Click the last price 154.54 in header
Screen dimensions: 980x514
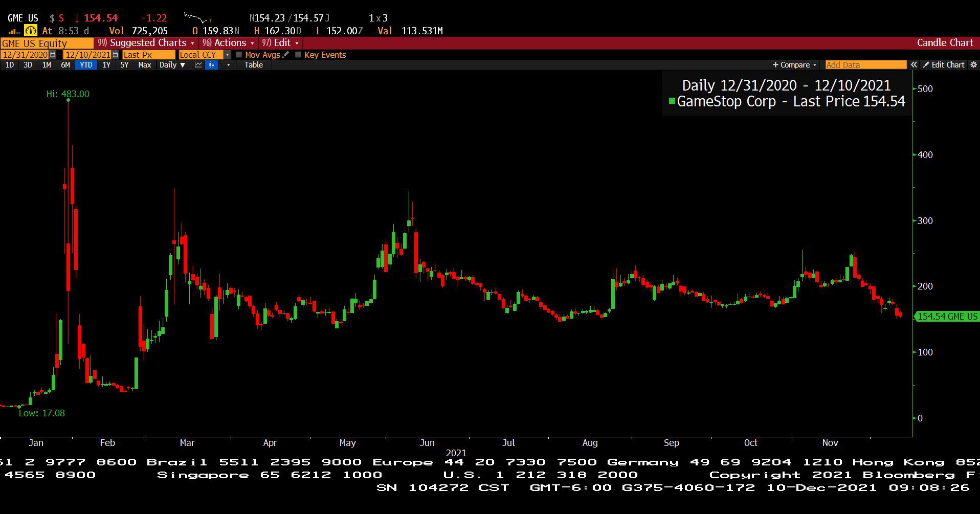click(x=101, y=18)
